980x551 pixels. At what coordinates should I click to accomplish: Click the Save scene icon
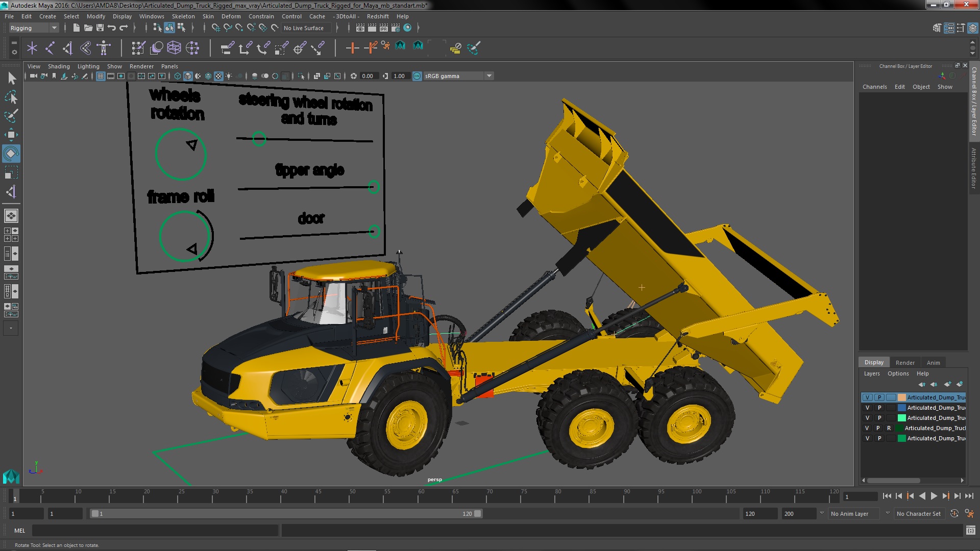(x=100, y=28)
